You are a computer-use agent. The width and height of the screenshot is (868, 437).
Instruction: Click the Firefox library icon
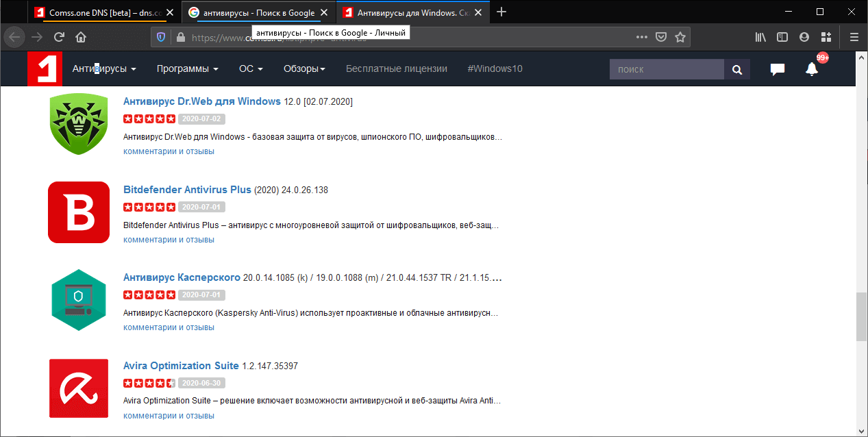tap(760, 37)
